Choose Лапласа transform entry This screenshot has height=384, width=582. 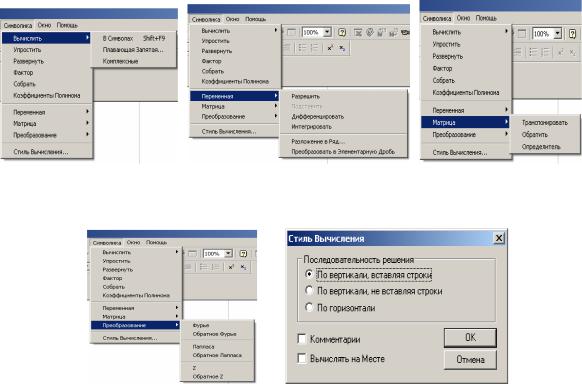coord(217,347)
